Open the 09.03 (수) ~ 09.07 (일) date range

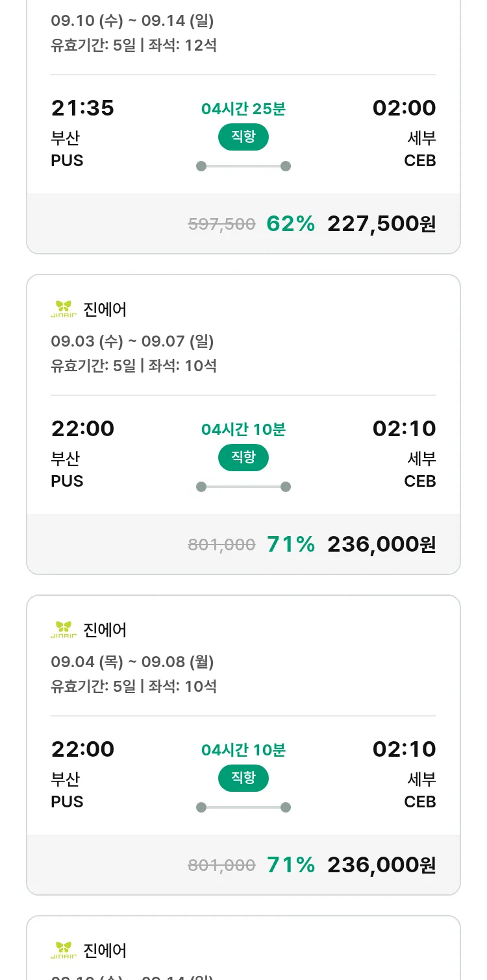coord(132,341)
